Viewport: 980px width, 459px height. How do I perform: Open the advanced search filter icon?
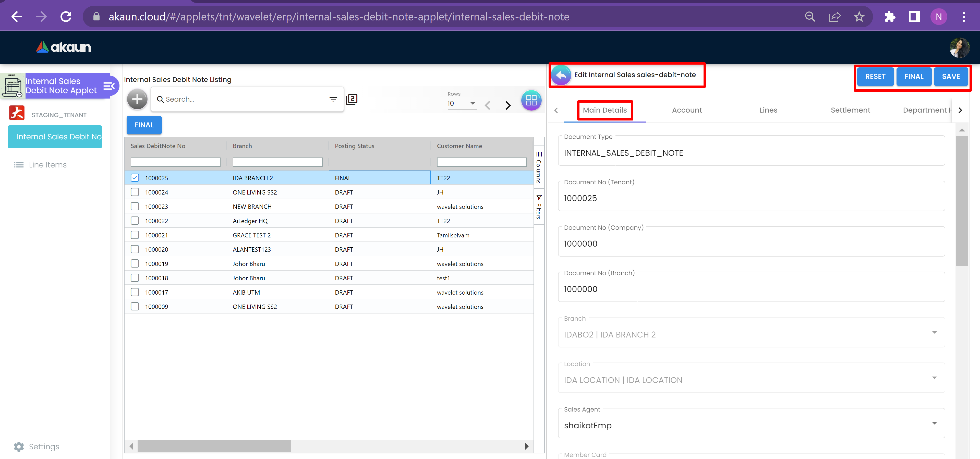click(x=333, y=99)
